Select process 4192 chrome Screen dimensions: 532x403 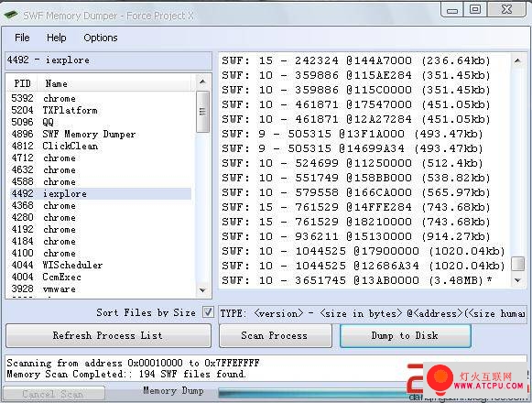pyautogui.click(x=100, y=229)
